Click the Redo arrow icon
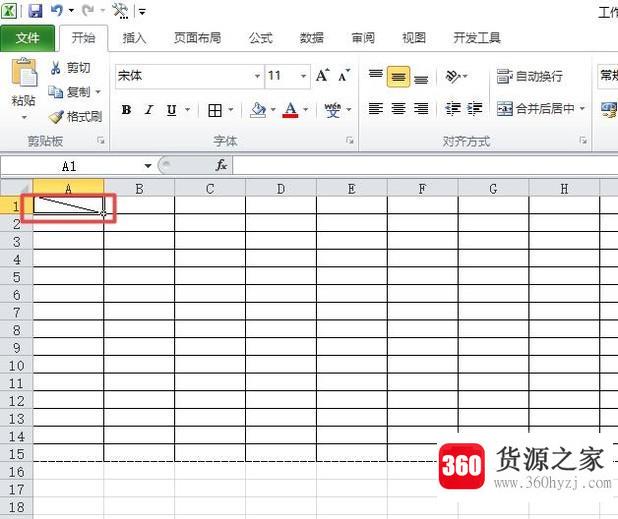618x519 pixels. tap(88, 10)
